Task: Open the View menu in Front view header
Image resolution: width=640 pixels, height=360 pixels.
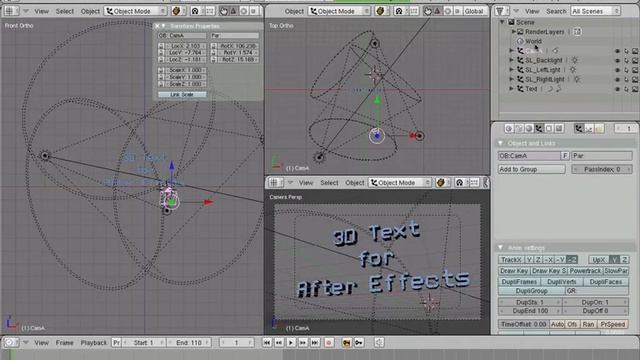Action: click(41, 11)
